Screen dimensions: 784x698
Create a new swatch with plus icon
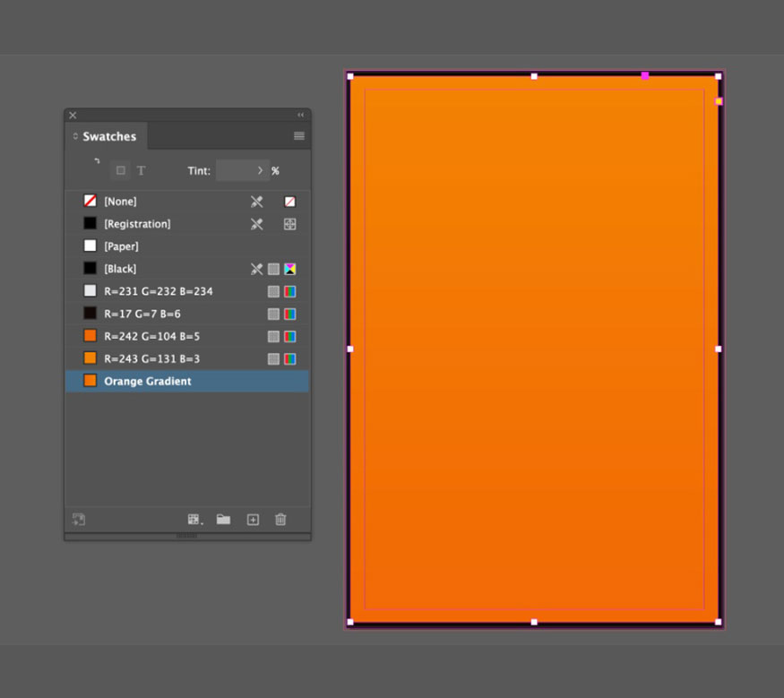[253, 520]
